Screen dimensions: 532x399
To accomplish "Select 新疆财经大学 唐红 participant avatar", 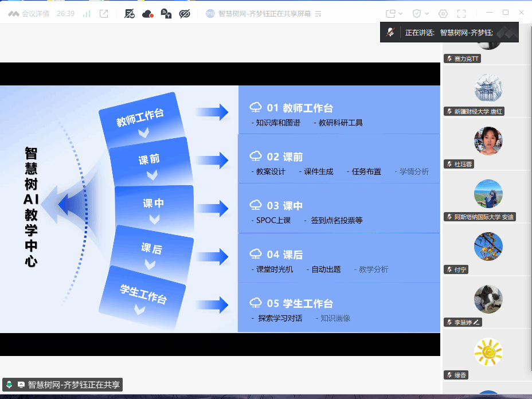I will pyautogui.click(x=488, y=88).
